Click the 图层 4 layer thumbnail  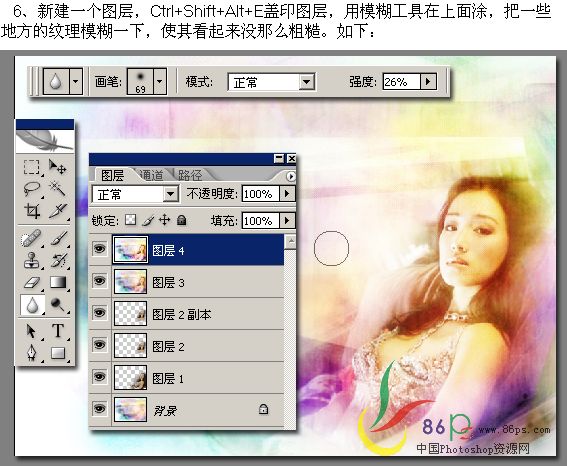point(131,249)
